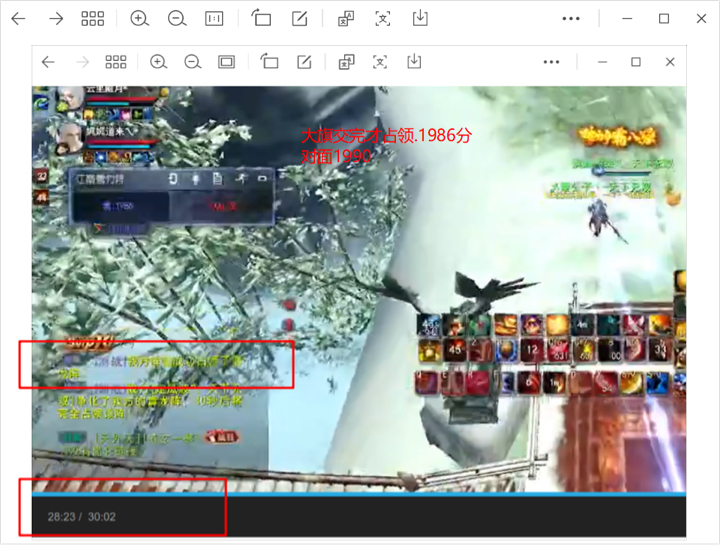
Task: Click the embedded viewer's close X
Action: 670,62
